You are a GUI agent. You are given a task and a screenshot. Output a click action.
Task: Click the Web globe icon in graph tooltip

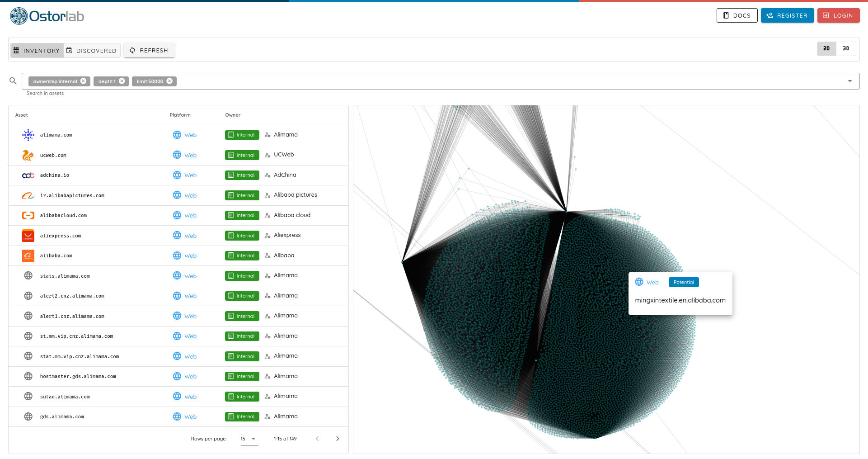(639, 282)
